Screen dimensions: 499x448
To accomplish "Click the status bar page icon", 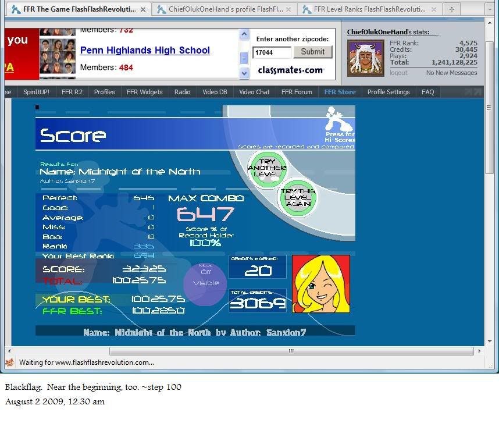I will [x=10, y=362].
